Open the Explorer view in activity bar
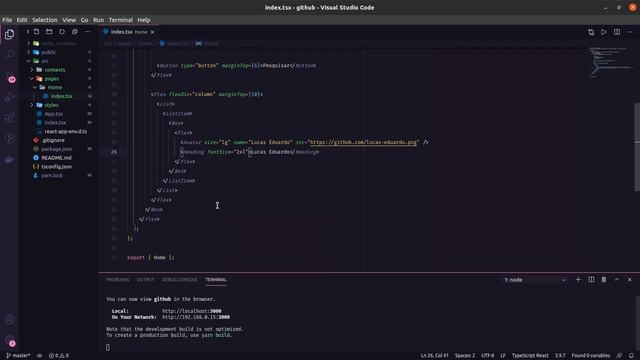640x360 pixels. tap(9, 34)
